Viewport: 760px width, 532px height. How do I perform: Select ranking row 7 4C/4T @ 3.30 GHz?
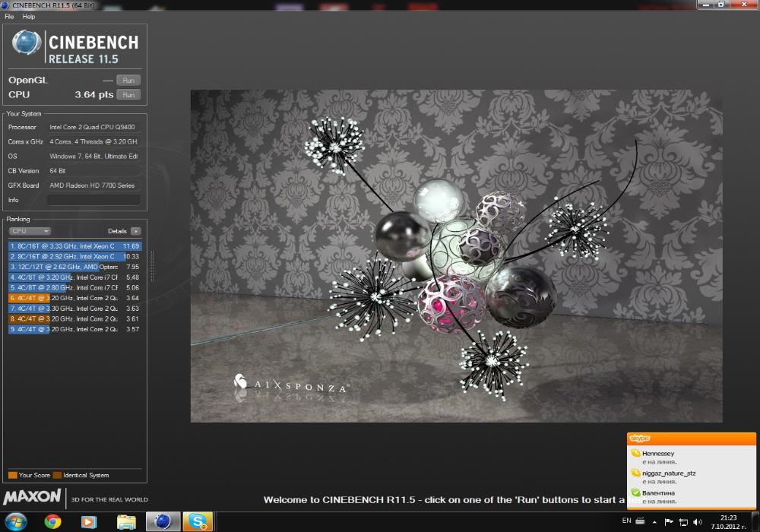pyautogui.click(x=75, y=308)
